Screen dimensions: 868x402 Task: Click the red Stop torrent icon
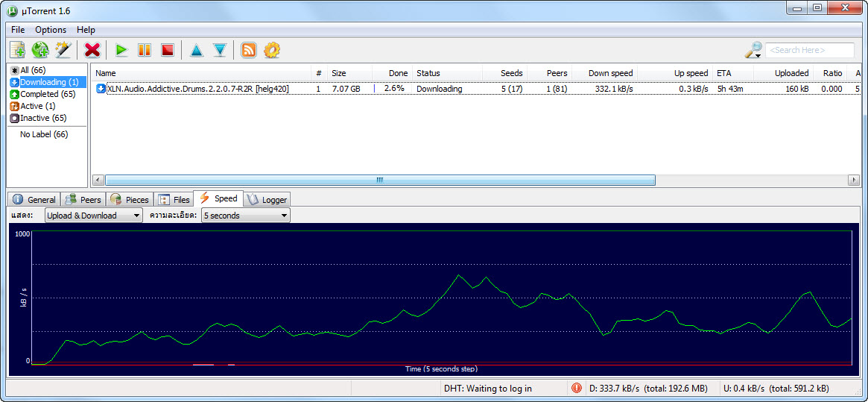[167, 51]
